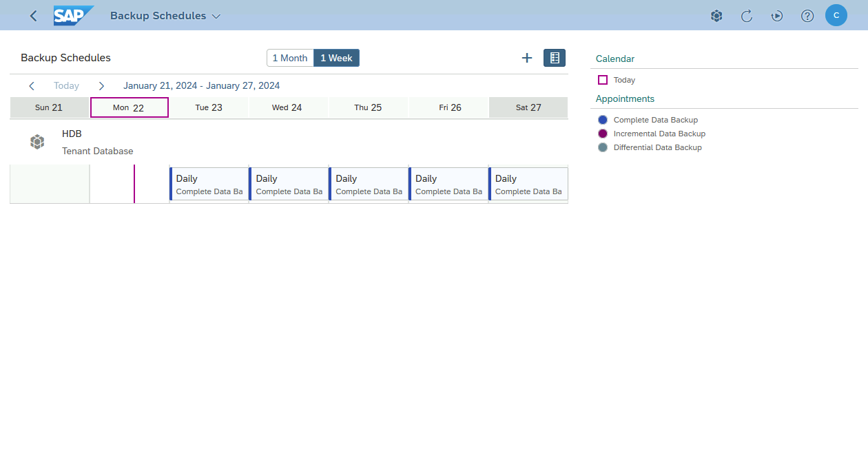
Task: Click the add (+) icon to create a schedule
Action: pos(527,58)
